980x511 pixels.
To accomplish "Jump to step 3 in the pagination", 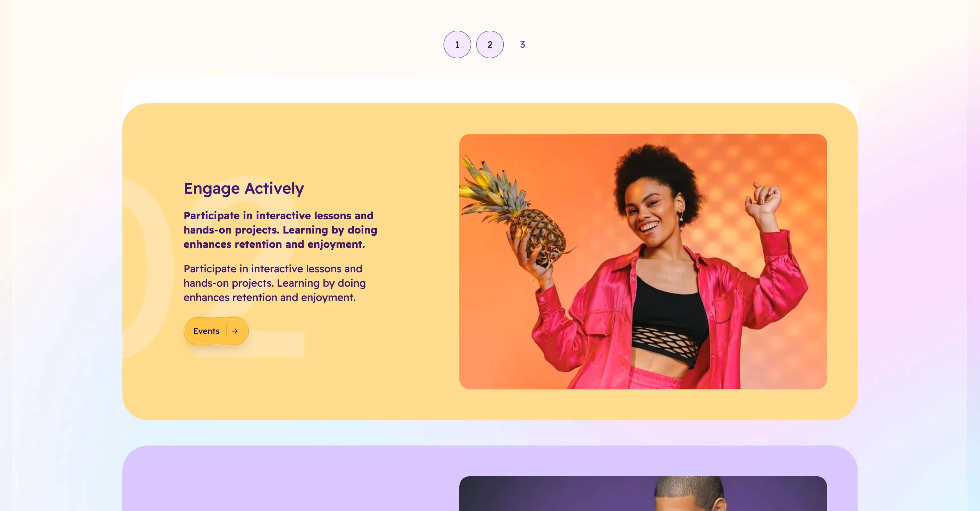I will pos(522,44).
